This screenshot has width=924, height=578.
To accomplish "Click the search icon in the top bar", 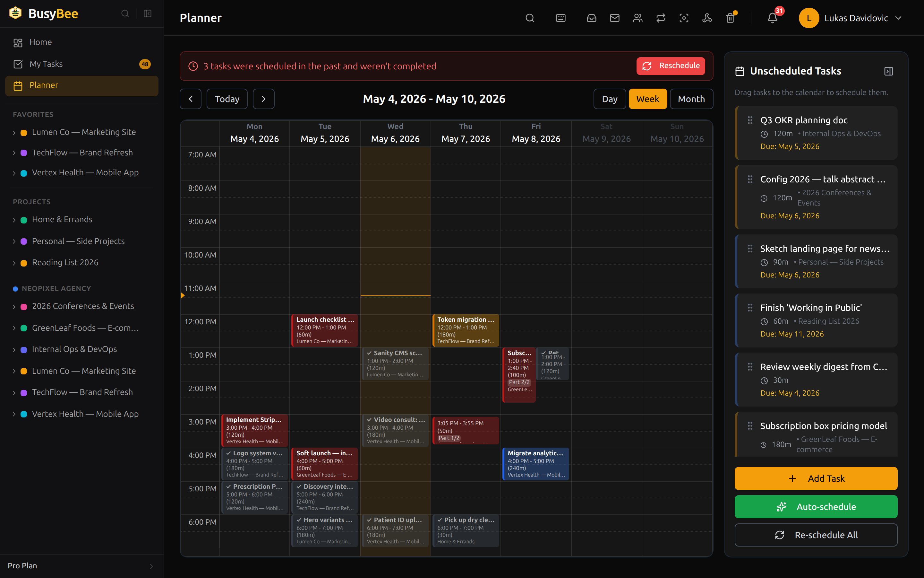I will [530, 18].
